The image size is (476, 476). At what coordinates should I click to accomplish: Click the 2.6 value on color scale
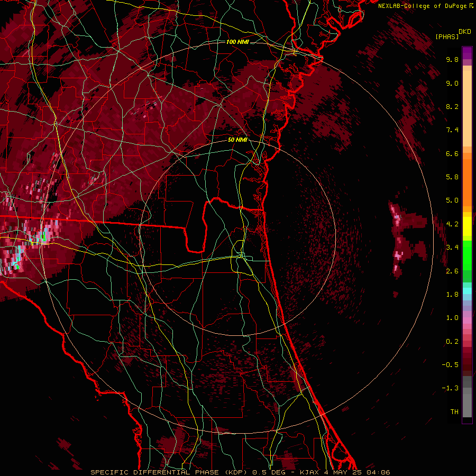point(452,271)
